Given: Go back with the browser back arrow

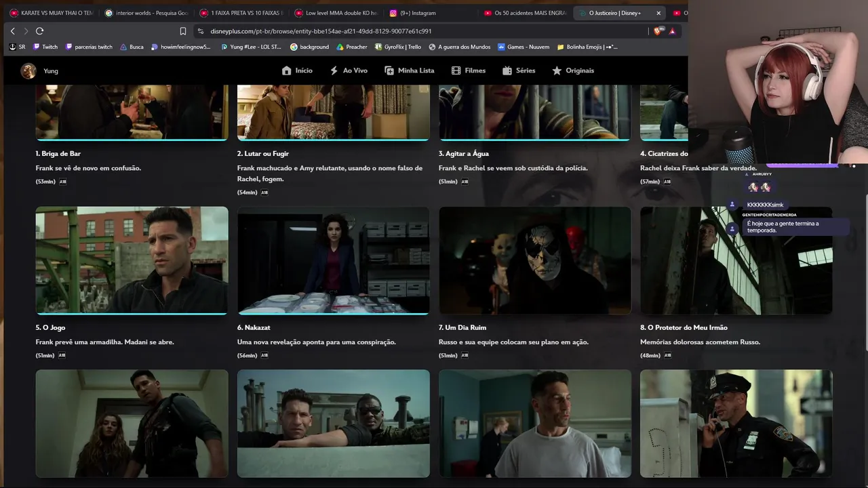Looking at the screenshot, I should pos(12,31).
